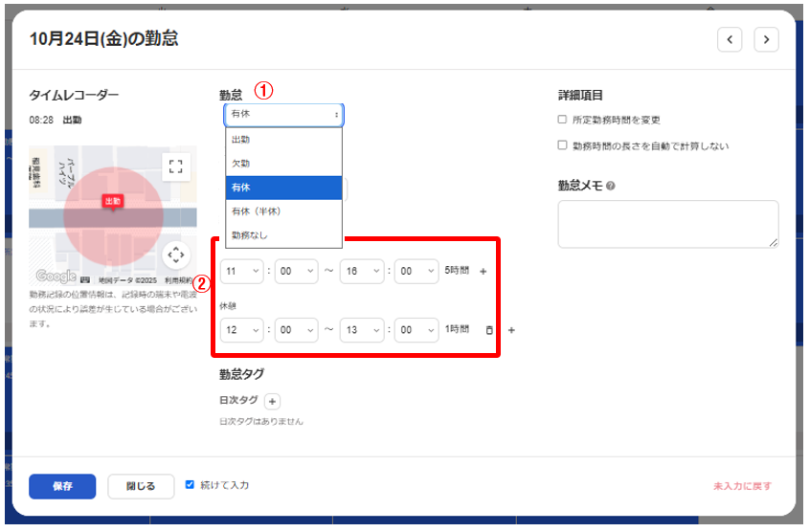Go to the previous day's attendance
The width and height of the screenshot is (809, 532).
730,39
